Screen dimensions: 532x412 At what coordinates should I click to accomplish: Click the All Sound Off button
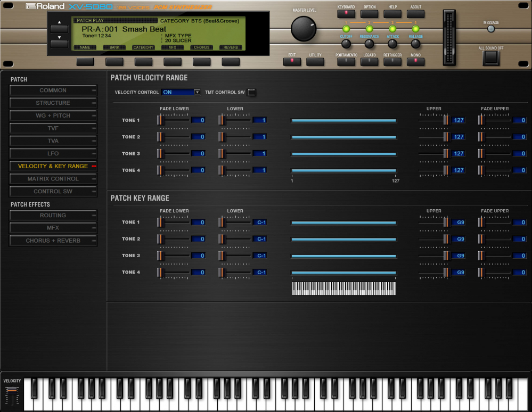[x=491, y=58]
